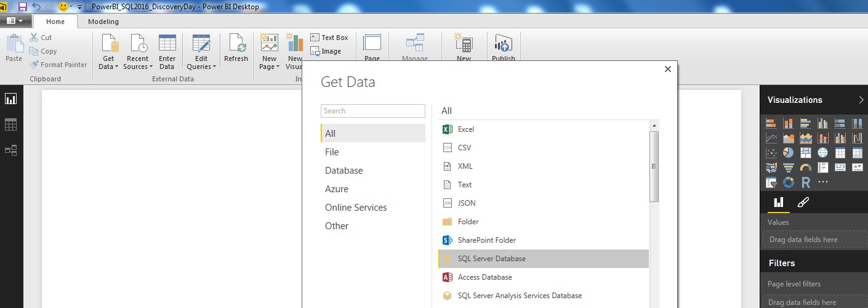Select the Line chart visual
The height and width of the screenshot is (308, 868).
[x=771, y=138]
